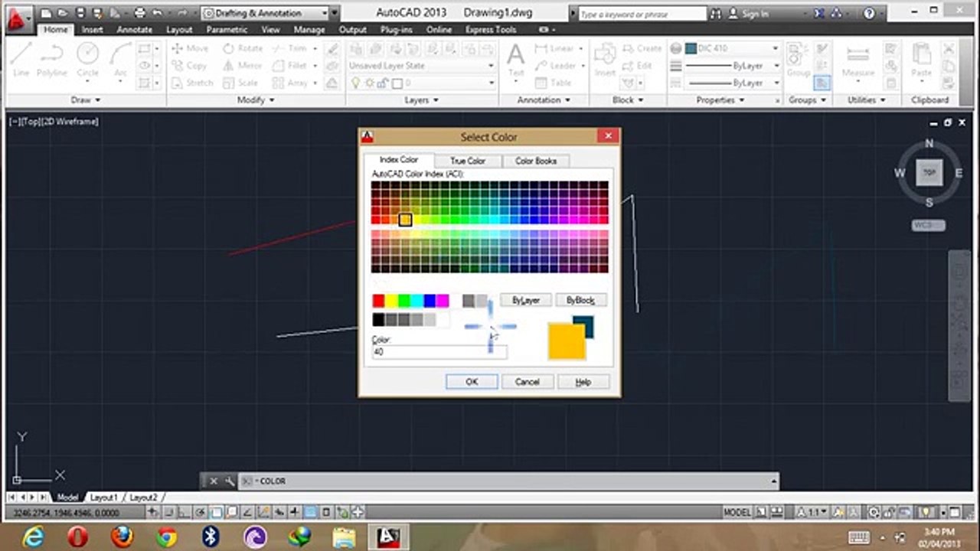
Task: Insert annotation Text
Action: [x=516, y=60]
